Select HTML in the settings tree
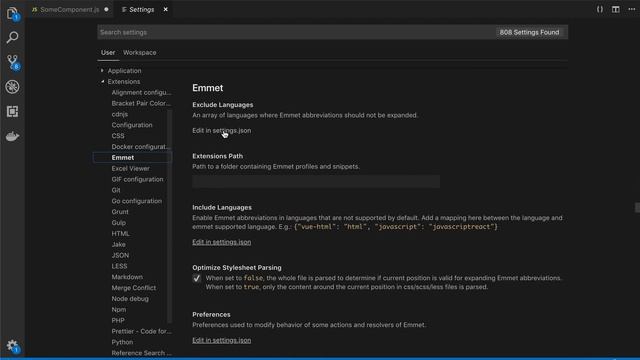640x360 pixels. click(x=120, y=233)
